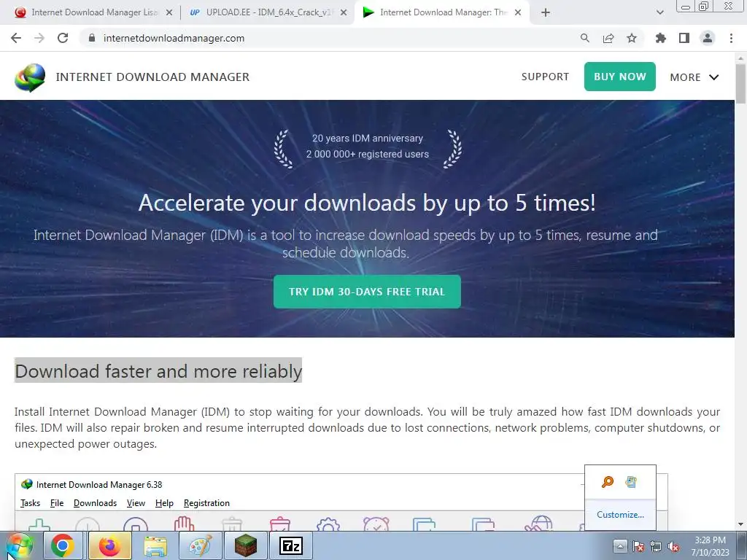
Task: Open the Extensions puzzle piece menu
Action: point(660,38)
